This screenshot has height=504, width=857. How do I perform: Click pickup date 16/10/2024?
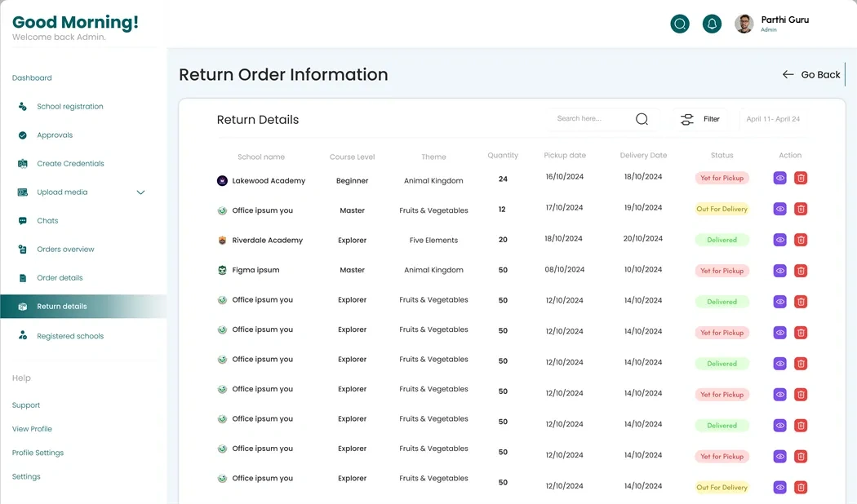pos(565,176)
